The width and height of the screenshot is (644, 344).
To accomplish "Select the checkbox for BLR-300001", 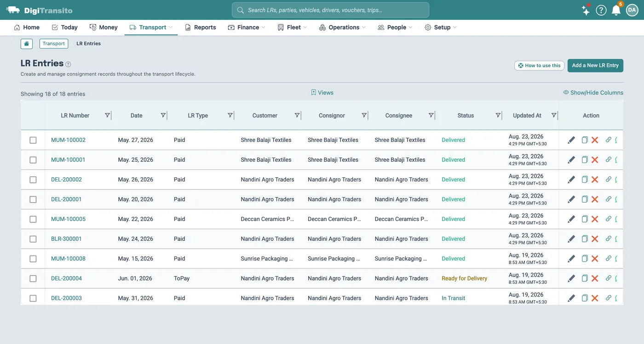I will (33, 239).
